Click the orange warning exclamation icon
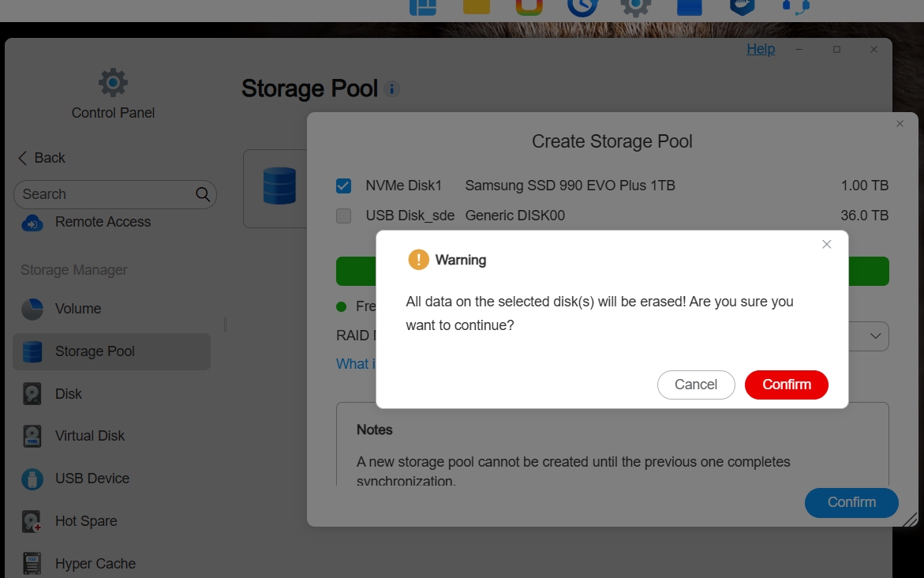 (418, 260)
